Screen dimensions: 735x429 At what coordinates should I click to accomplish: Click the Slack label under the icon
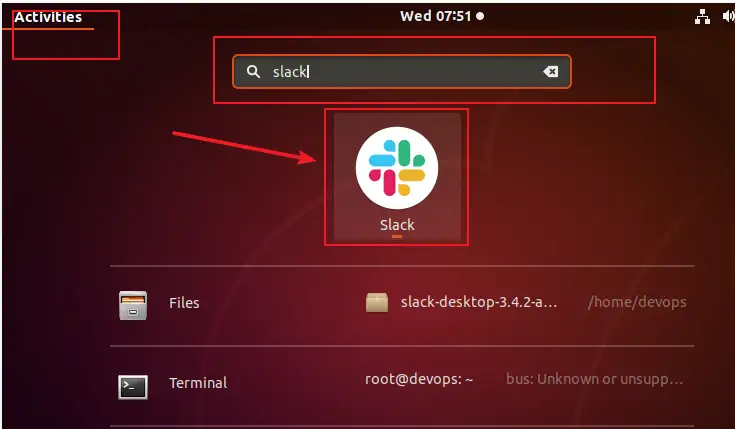point(397,225)
